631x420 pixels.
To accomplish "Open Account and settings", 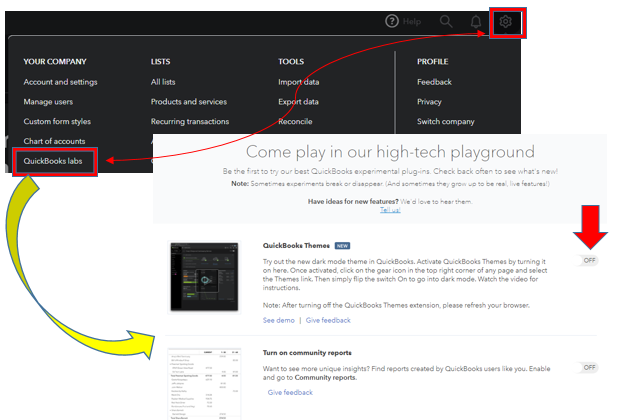I will pos(60,82).
